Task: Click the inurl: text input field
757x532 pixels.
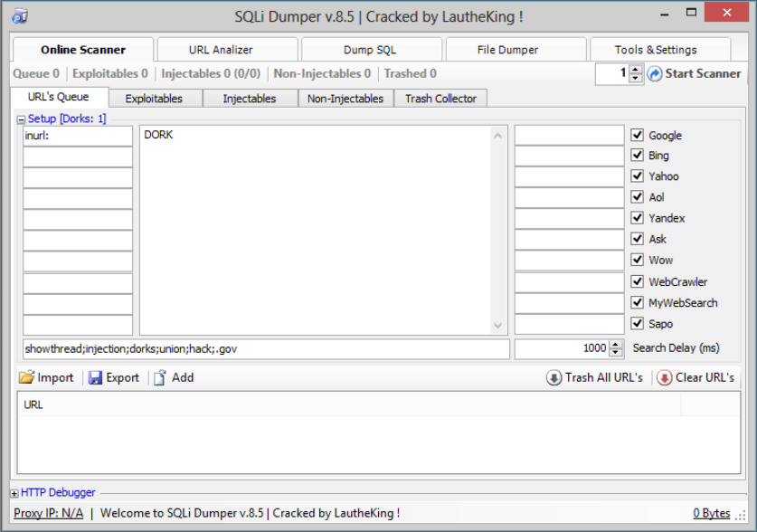Action: (78, 136)
